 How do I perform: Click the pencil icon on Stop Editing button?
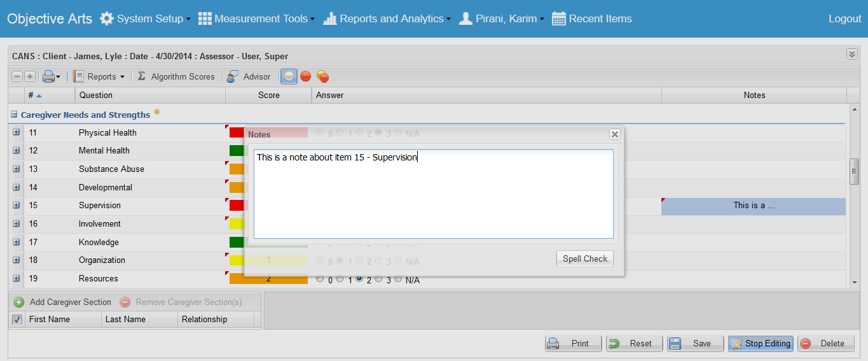tap(736, 344)
